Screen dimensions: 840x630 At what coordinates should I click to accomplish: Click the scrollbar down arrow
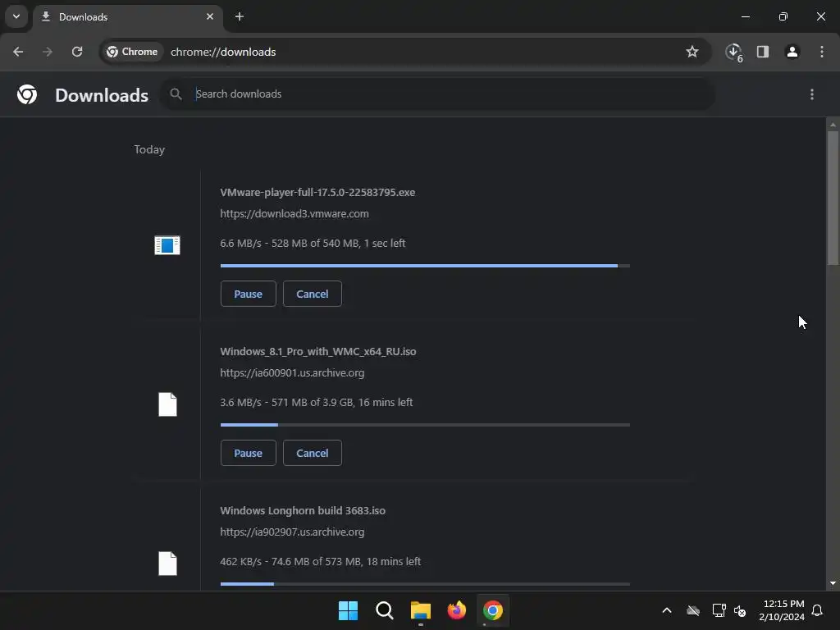click(x=833, y=583)
